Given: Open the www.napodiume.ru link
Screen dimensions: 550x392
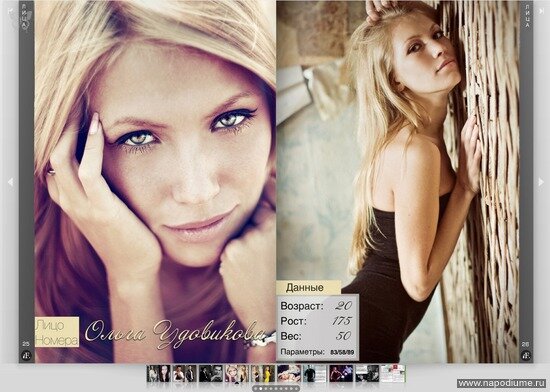Looking at the screenshot, I should (502, 383).
